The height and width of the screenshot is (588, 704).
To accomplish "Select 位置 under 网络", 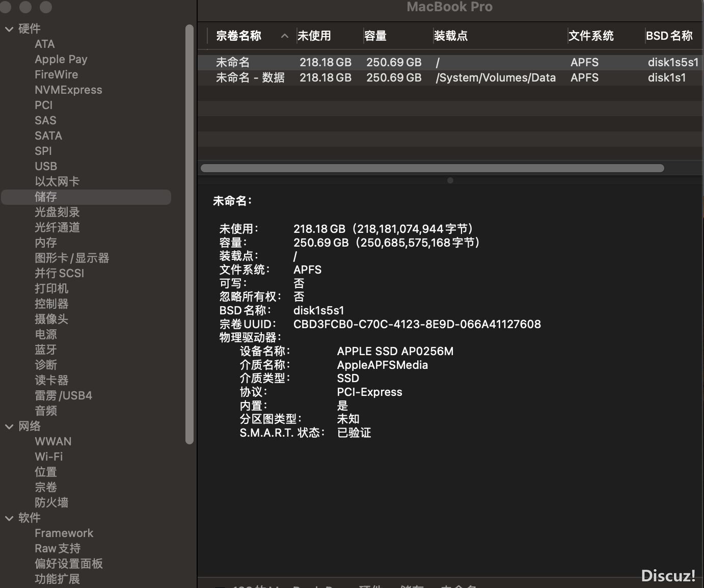I will point(46,472).
